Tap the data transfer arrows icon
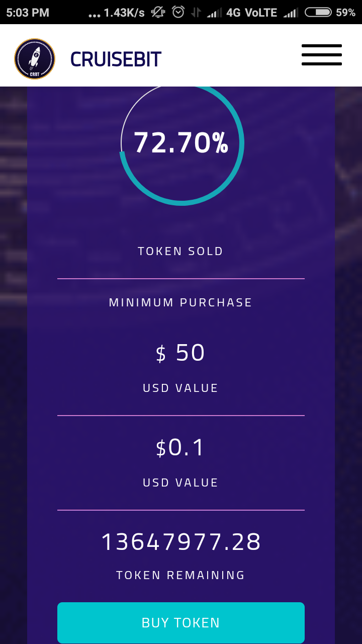This screenshot has width=362, height=644. [196, 13]
